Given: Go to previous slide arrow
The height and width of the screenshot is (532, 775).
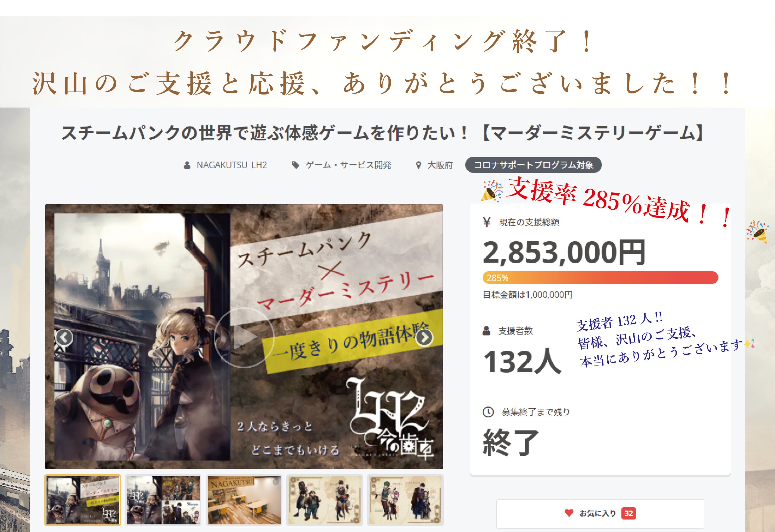Looking at the screenshot, I should coord(64,337).
